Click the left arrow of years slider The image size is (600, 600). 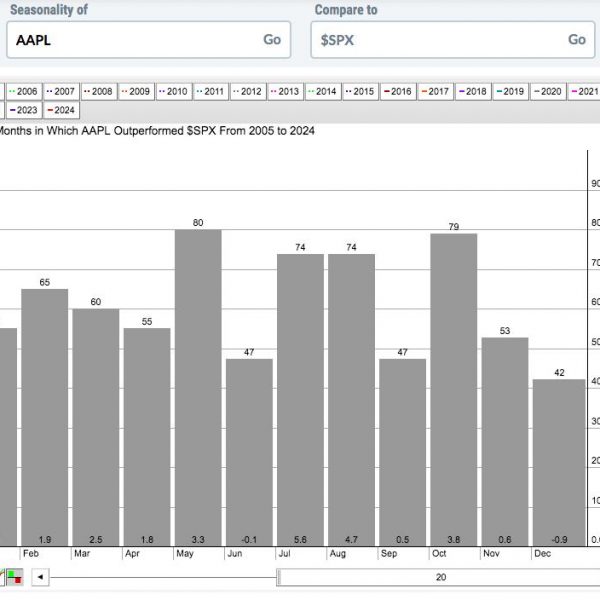click(x=40, y=577)
